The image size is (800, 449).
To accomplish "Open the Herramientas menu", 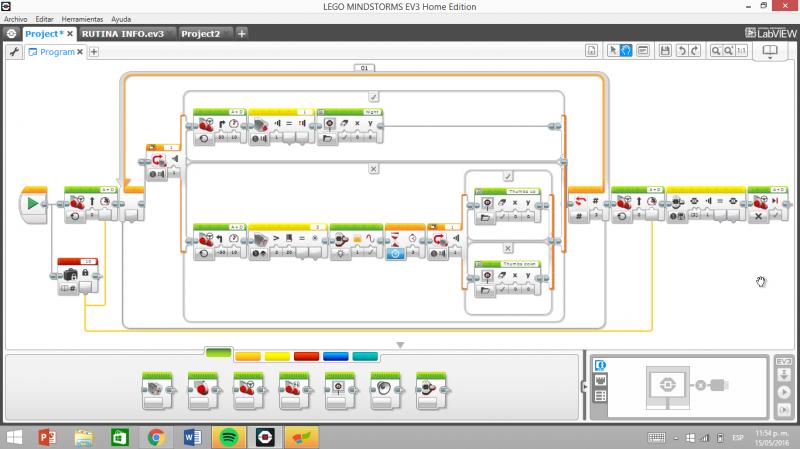I will click(82, 19).
